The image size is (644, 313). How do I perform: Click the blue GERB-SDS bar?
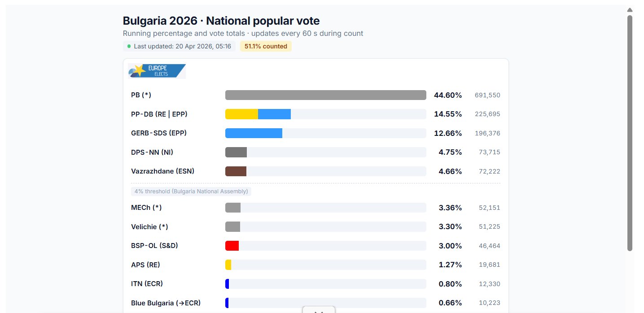pyautogui.click(x=254, y=133)
